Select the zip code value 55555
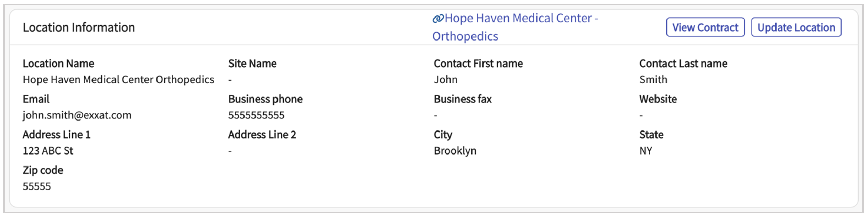868x217 pixels. point(37,186)
